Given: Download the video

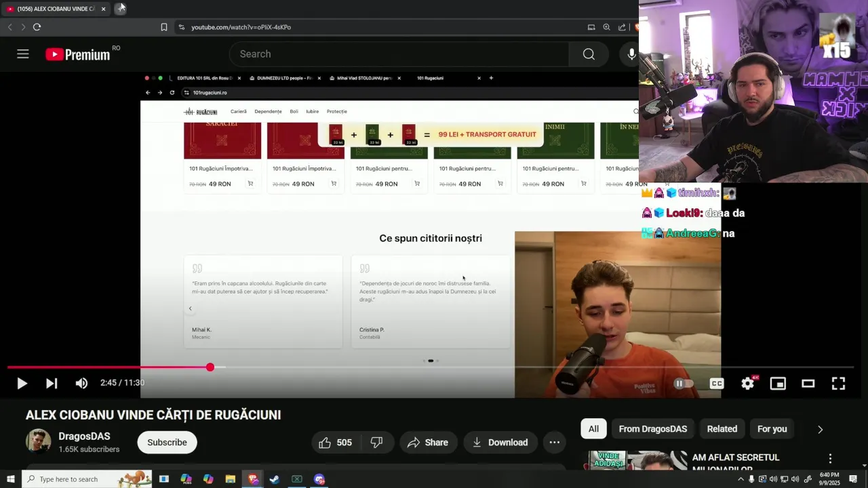Looking at the screenshot, I should tap(500, 443).
